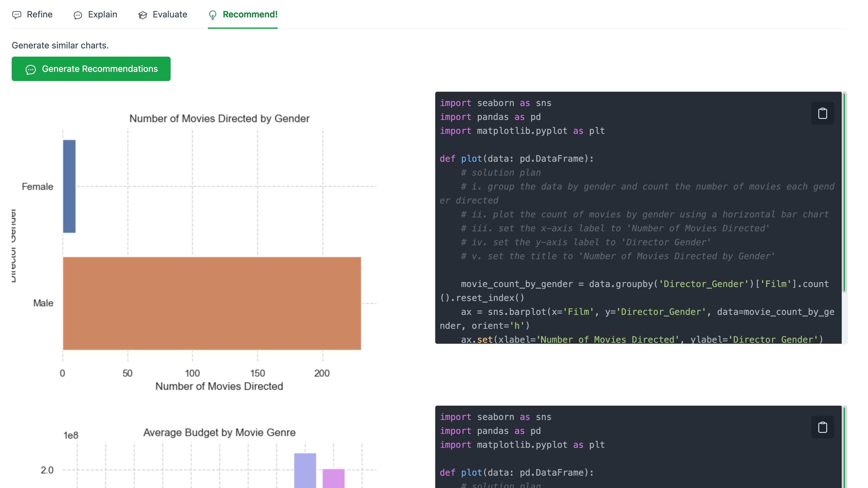Click the Refine tab speech bubble icon
The image size is (868, 488).
(x=16, y=15)
